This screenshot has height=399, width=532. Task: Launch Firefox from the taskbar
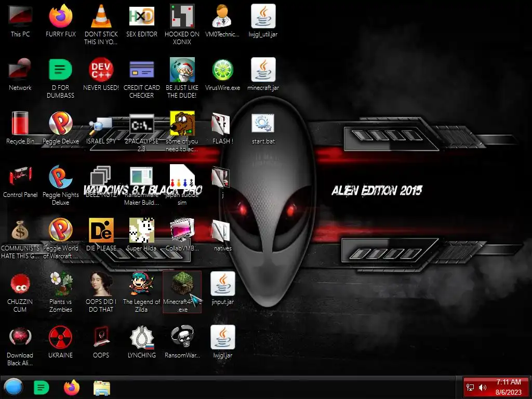[72, 388]
